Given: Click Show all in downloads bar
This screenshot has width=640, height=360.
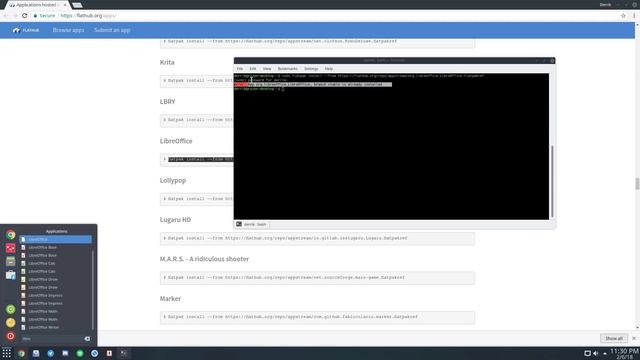Looking at the screenshot, I should tap(613, 338).
